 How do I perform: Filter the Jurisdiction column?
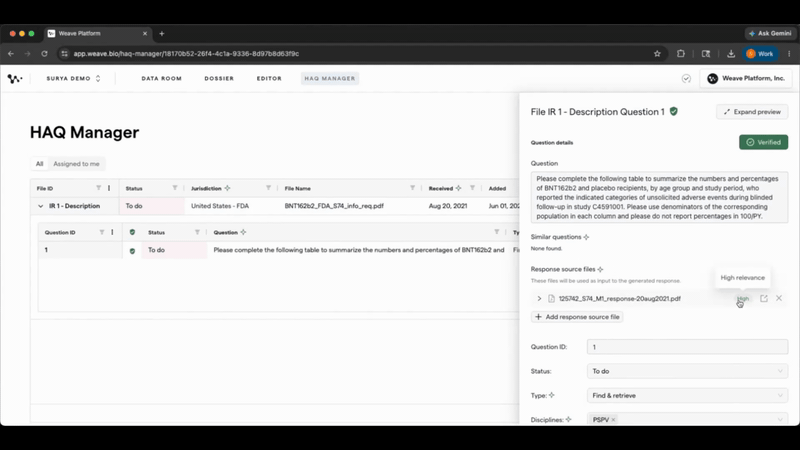point(268,188)
